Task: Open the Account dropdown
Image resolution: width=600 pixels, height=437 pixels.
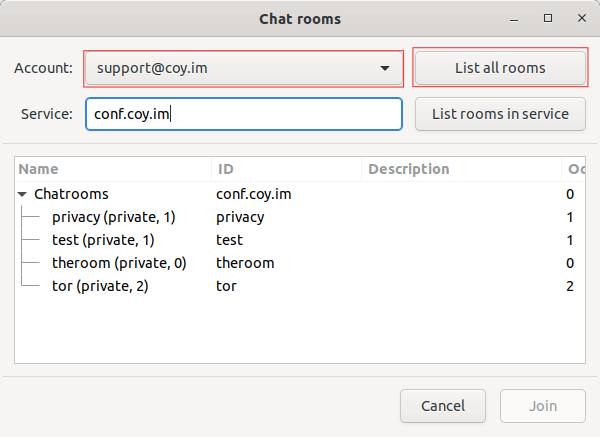Action: 243,68
